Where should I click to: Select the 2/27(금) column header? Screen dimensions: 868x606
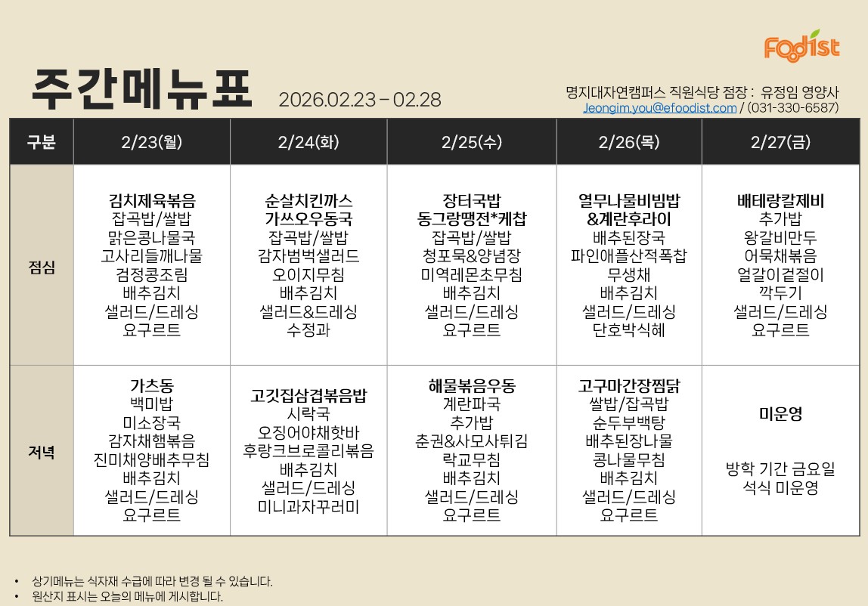point(780,141)
